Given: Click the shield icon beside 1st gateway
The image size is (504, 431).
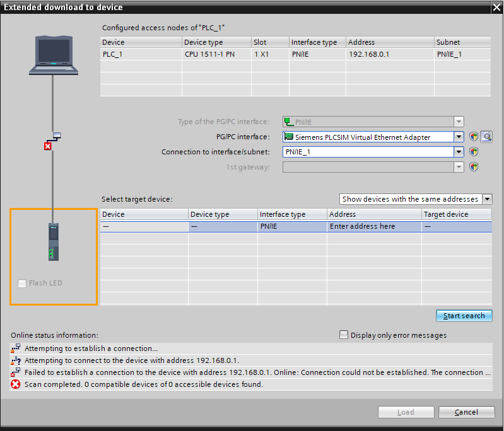Looking at the screenshot, I should click(x=474, y=167).
